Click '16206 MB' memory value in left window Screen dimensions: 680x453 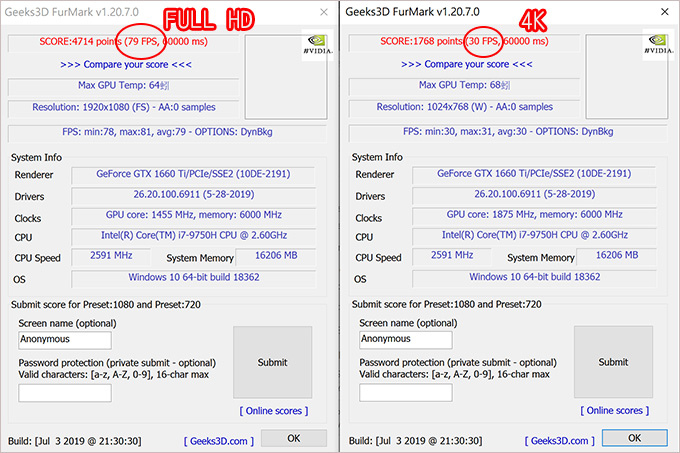[x=276, y=256]
